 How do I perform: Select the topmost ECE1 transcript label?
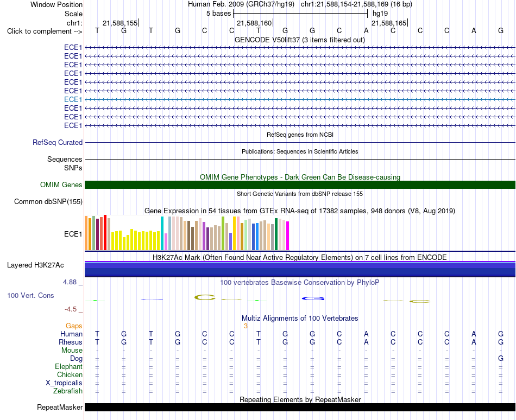(73, 47)
